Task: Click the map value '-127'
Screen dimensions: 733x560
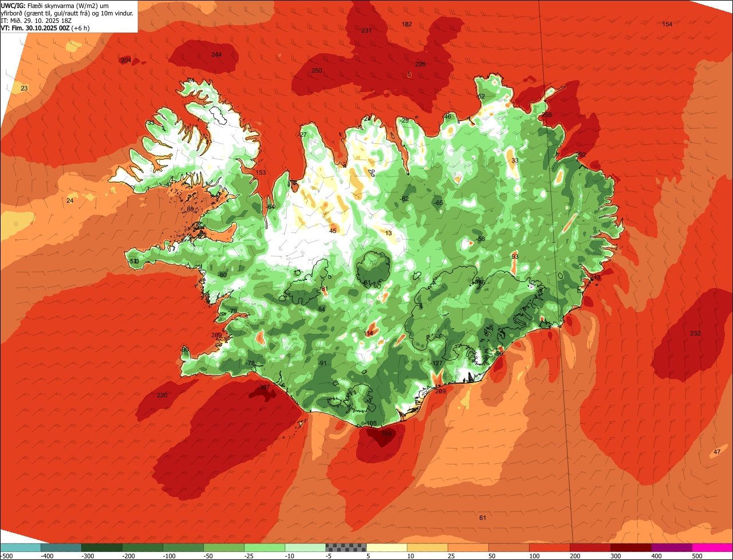Action: pos(437,363)
